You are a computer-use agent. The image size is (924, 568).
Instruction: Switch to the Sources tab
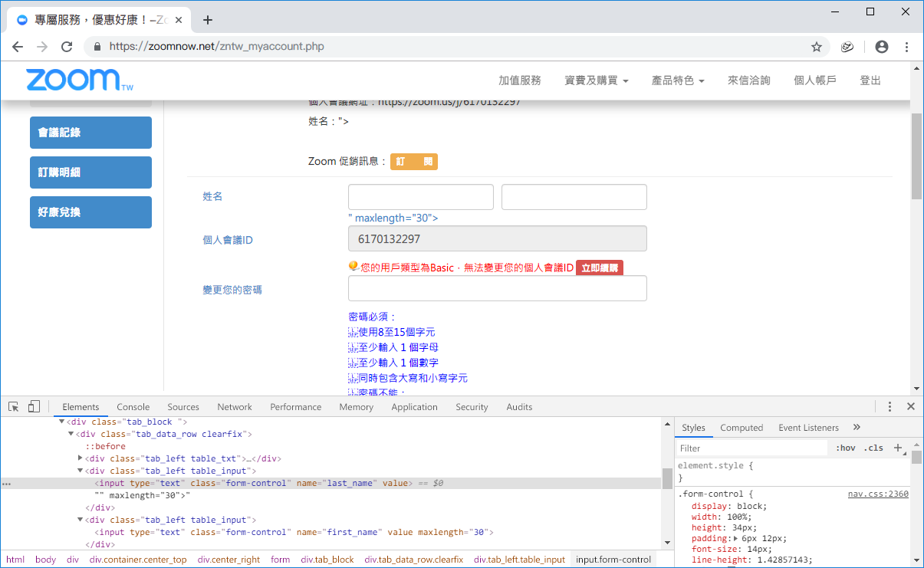(183, 407)
